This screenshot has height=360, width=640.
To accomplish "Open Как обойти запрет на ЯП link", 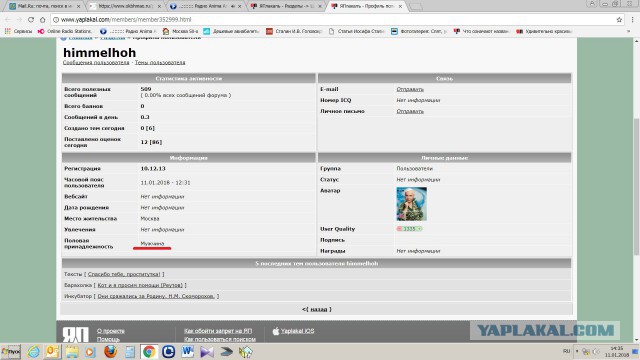I will 218,331.
